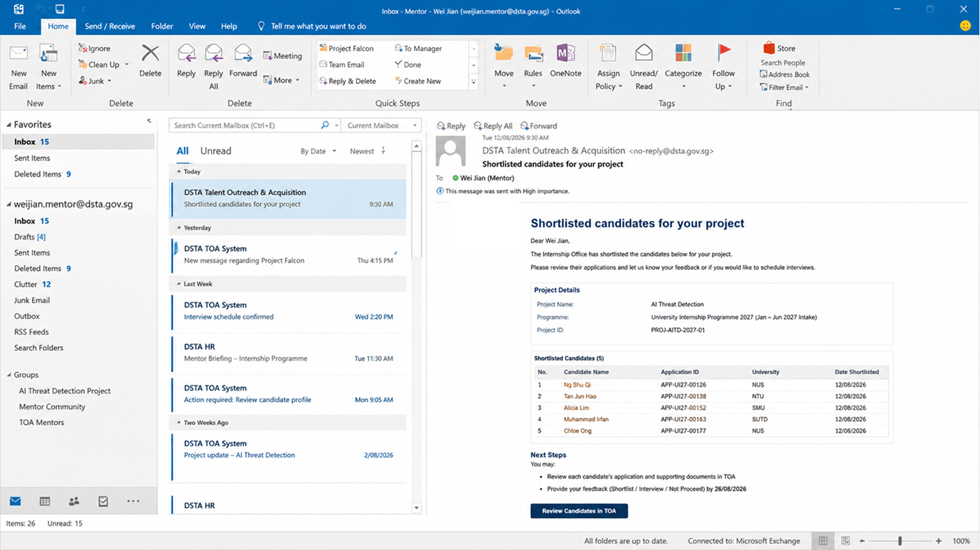980x550 pixels.
Task: Open the OneNote icon in ribbon
Action: tap(565, 54)
